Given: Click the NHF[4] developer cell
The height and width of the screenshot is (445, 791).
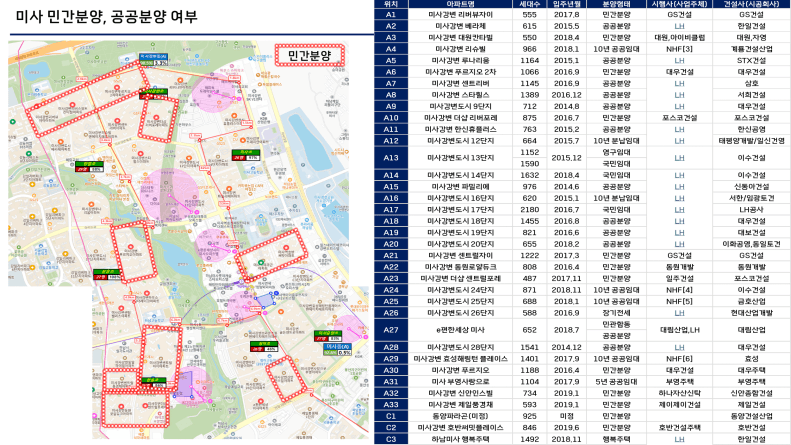Looking at the screenshot, I should point(679,290).
